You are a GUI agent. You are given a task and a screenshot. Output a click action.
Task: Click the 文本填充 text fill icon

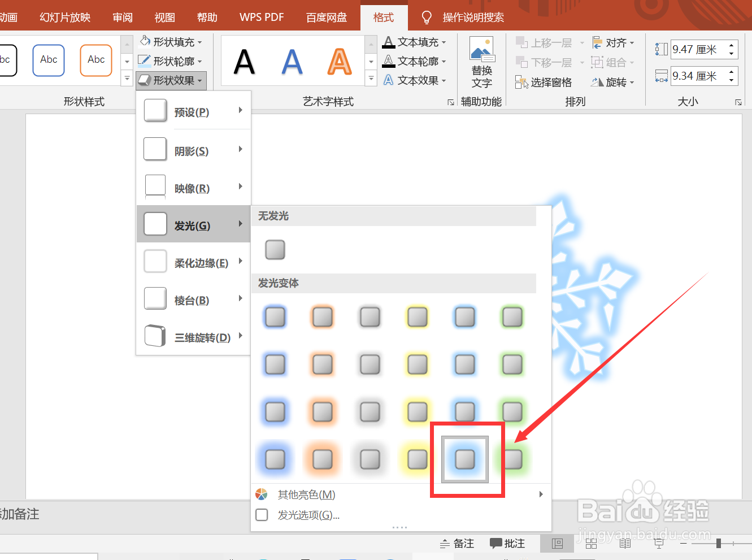click(388, 41)
